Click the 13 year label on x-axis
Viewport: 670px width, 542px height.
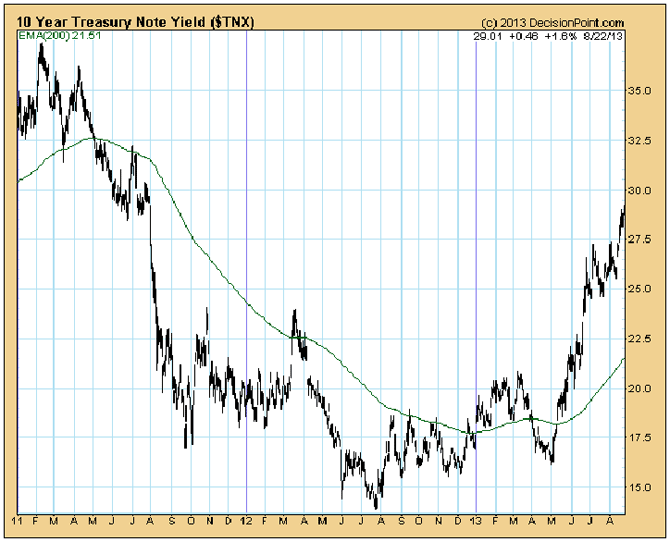(x=476, y=521)
